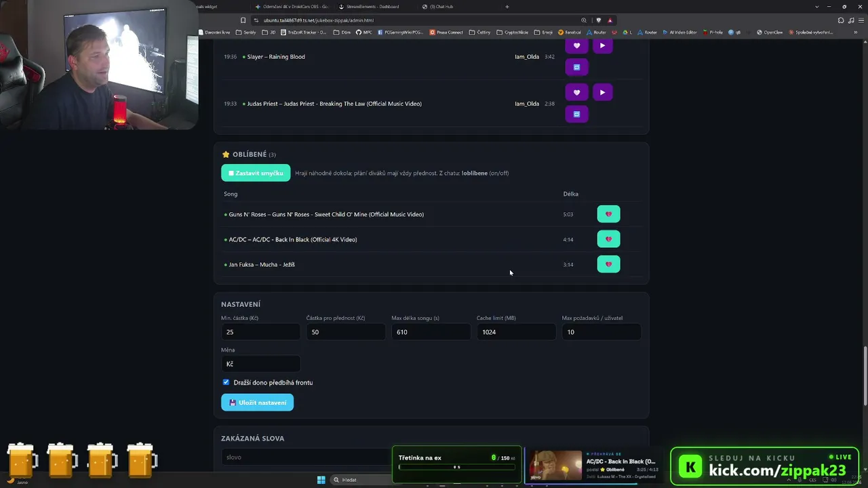Viewport: 868px width, 488px height.
Task: Edit the Měna currency field
Action: 260,364
